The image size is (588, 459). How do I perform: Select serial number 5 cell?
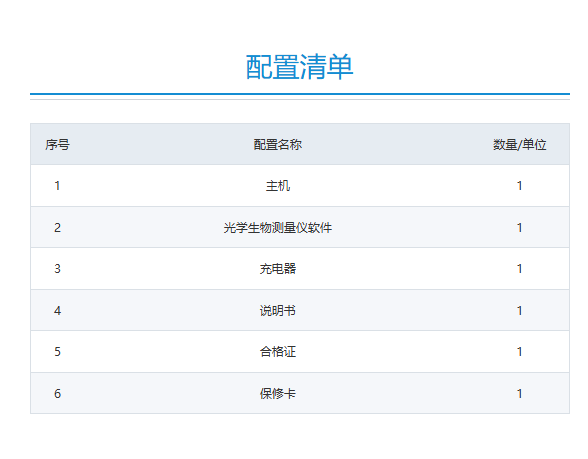(57, 352)
